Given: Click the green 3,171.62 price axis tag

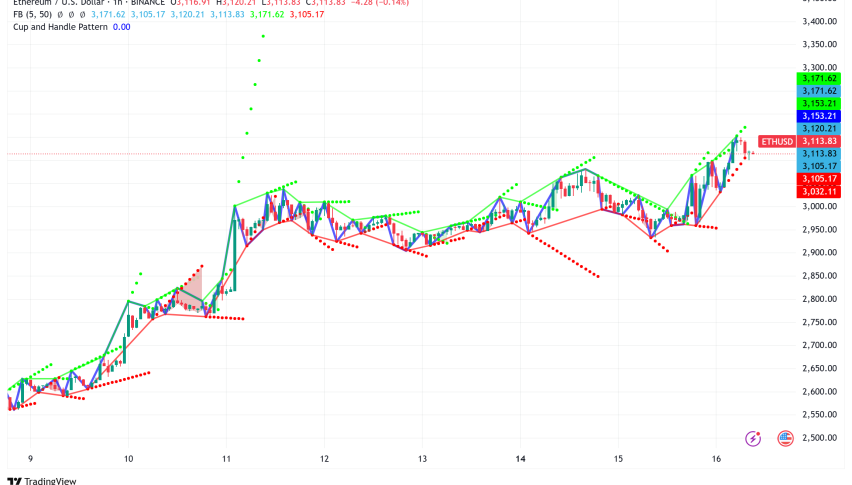Looking at the screenshot, I should pos(819,78).
